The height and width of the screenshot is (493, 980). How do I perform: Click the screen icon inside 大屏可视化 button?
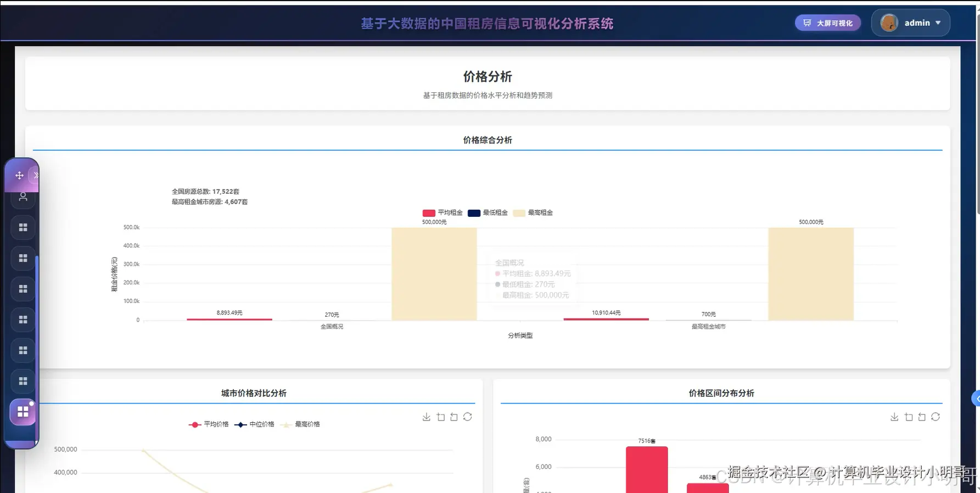807,23
